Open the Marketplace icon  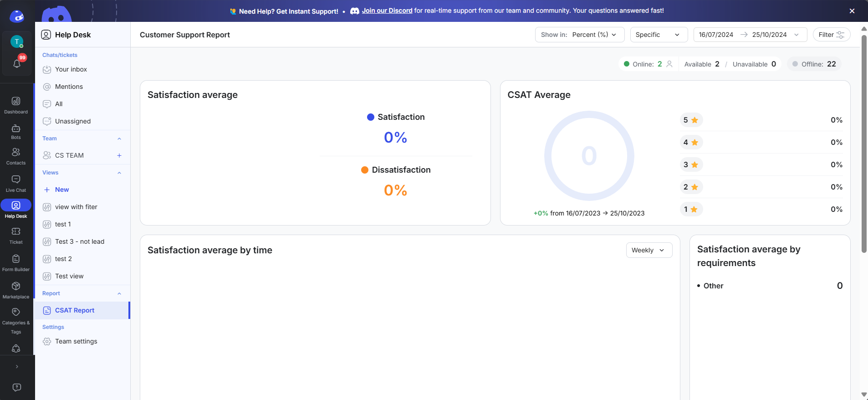(16, 287)
